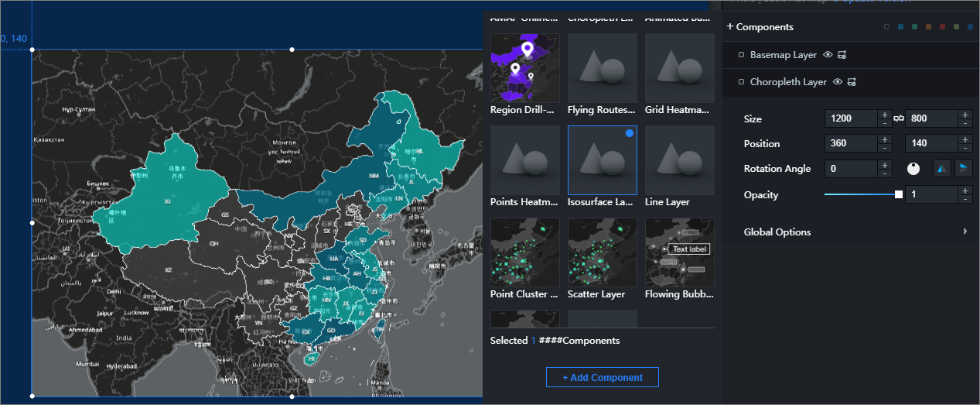Open Choropleth Layer settings icon
This screenshot has height=405, width=980.
click(x=851, y=82)
